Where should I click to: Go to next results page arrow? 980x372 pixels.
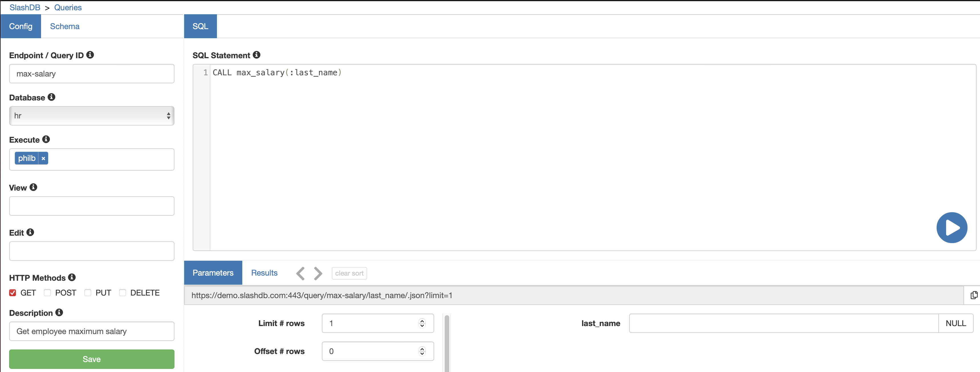pos(318,273)
